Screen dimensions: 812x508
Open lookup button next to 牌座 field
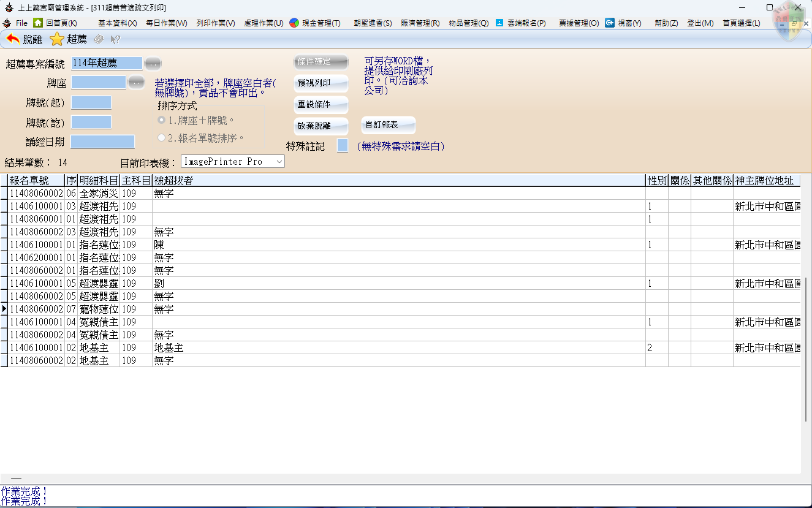point(136,82)
